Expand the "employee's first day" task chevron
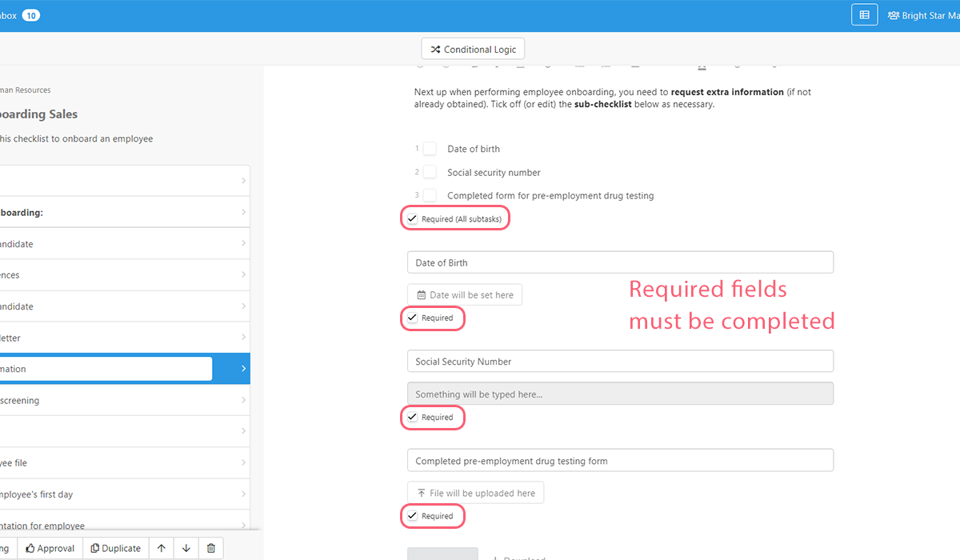Screen dimensions: 960x560 243,494
